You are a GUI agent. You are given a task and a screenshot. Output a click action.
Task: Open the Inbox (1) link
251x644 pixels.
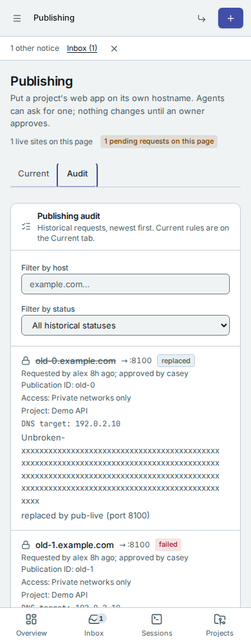tap(82, 48)
